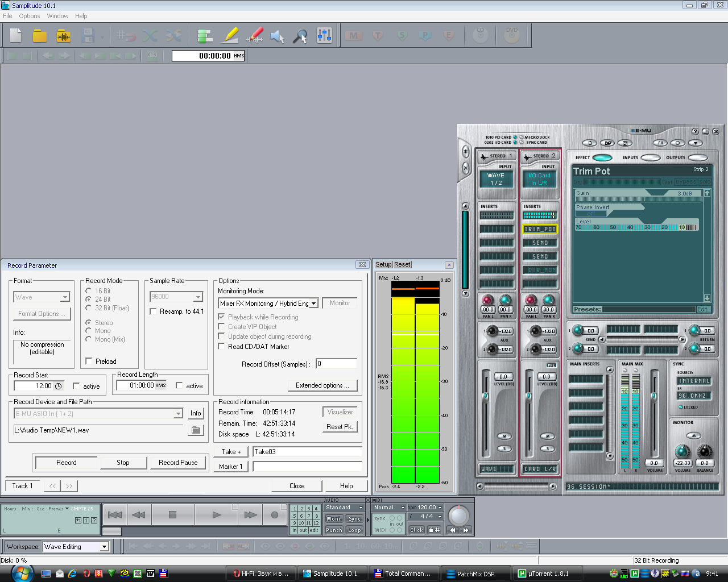728x582 pixels.
Task: Click the Extended options button
Action: tap(322, 385)
